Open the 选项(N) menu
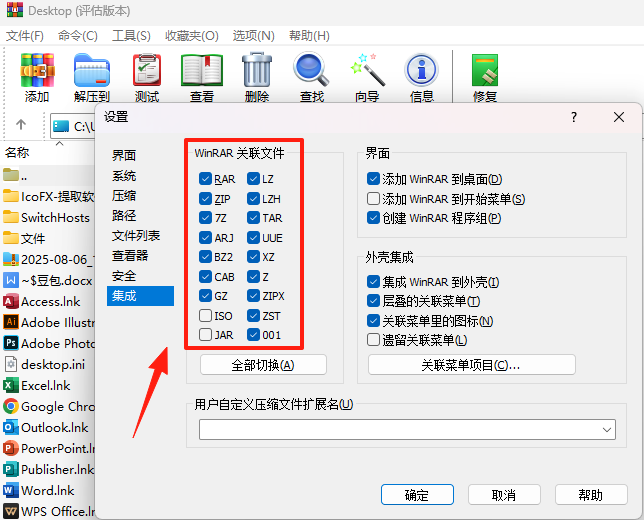 click(253, 36)
